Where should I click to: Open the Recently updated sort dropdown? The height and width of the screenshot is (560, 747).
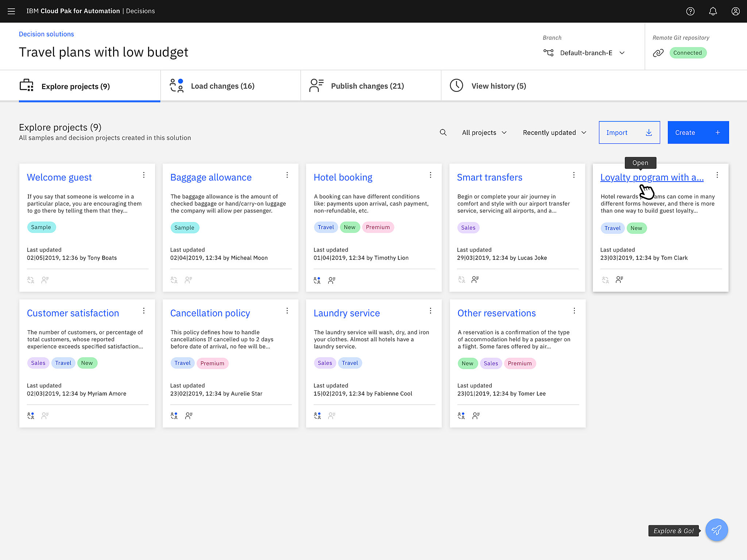554,133
